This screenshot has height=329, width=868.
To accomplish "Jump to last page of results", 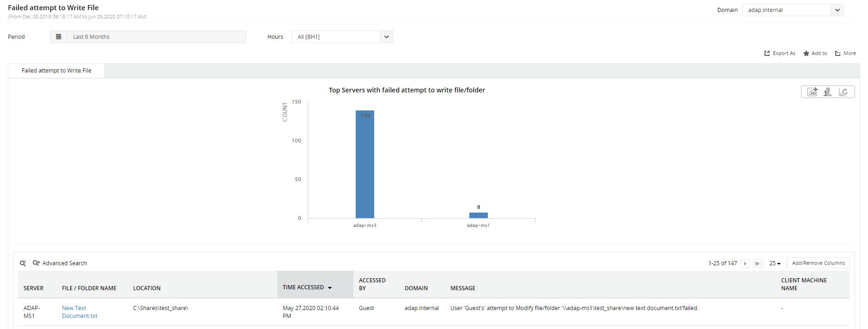I will (x=757, y=263).
